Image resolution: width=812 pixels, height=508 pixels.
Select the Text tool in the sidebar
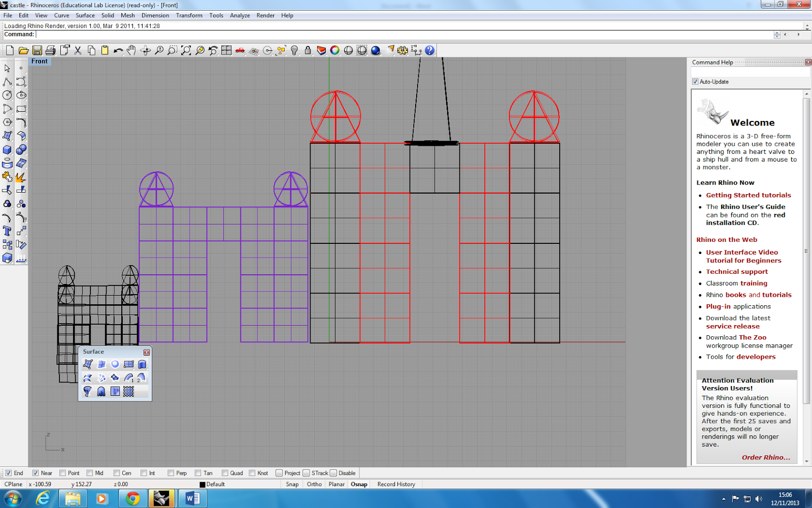8,231
